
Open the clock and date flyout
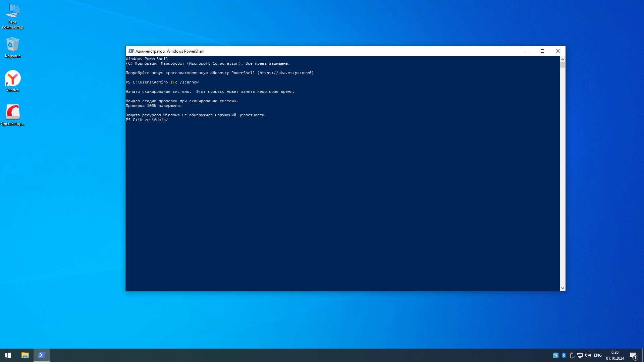(615, 355)
